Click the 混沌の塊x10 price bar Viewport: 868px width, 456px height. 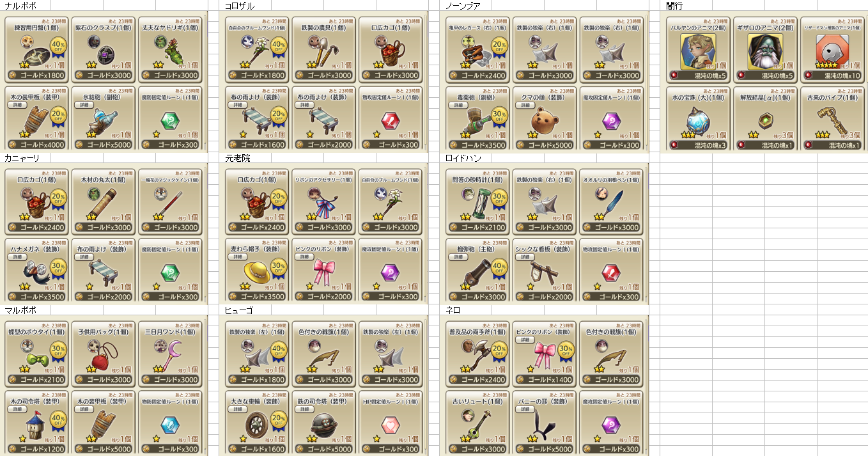coord(833,75)
